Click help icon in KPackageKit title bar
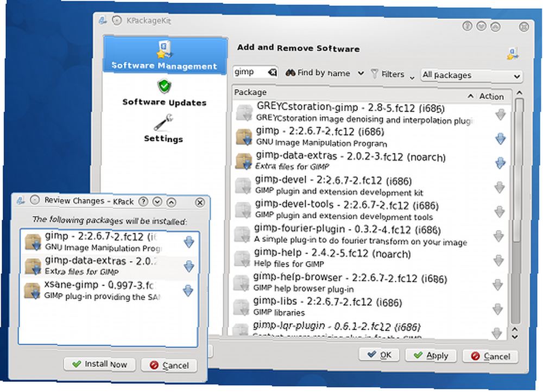The image size is (543, 392). coord(467,26)
